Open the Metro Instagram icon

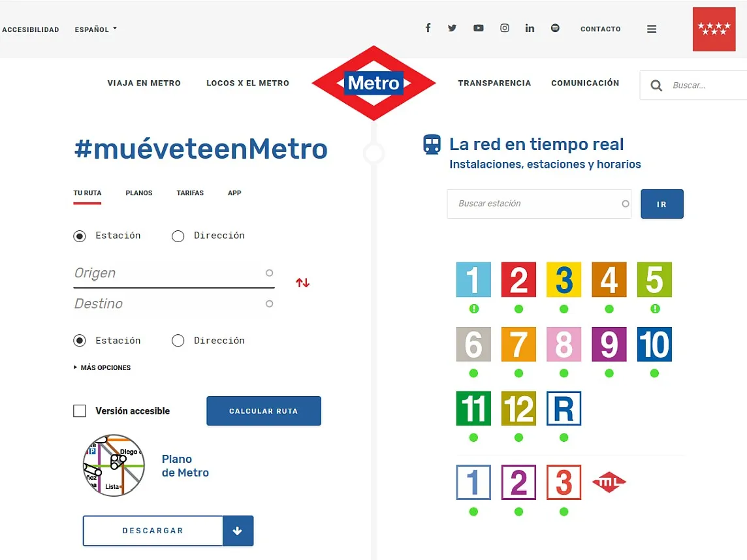(505, 28)
